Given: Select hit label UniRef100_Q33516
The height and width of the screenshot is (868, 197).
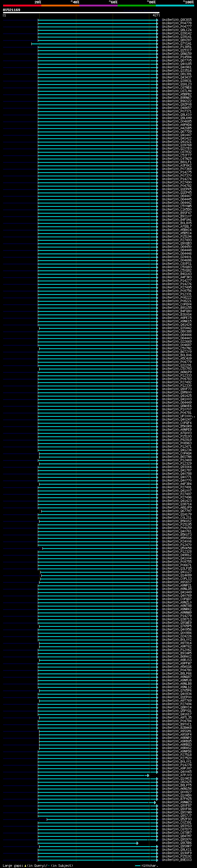Looking at the screenshot, I should point(177,71).
